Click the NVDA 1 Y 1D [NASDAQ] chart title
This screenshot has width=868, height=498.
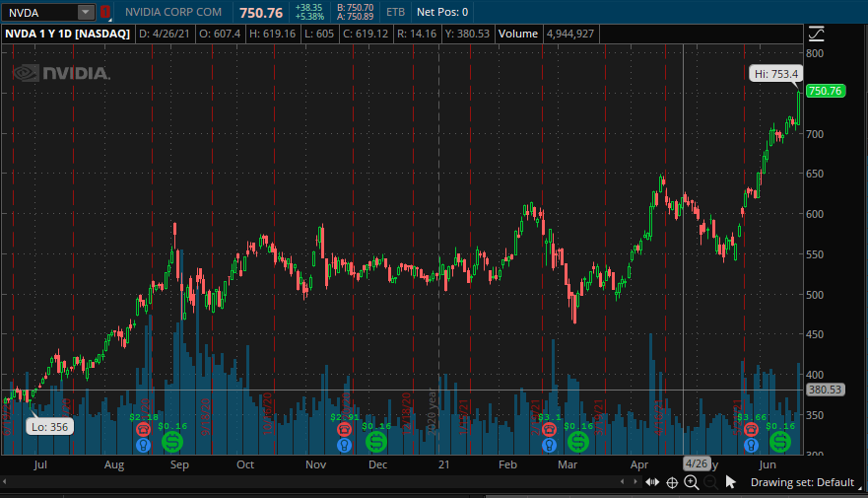pyautogui.click(x=68, y=34)
